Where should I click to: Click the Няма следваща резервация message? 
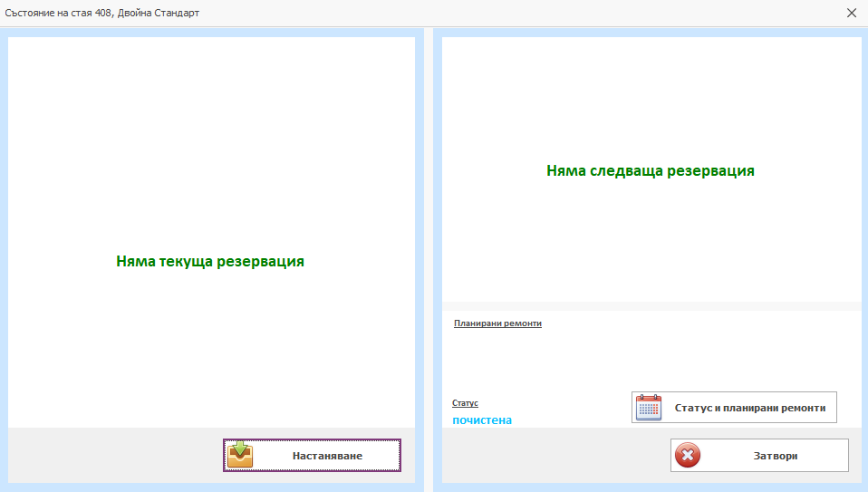650,170
